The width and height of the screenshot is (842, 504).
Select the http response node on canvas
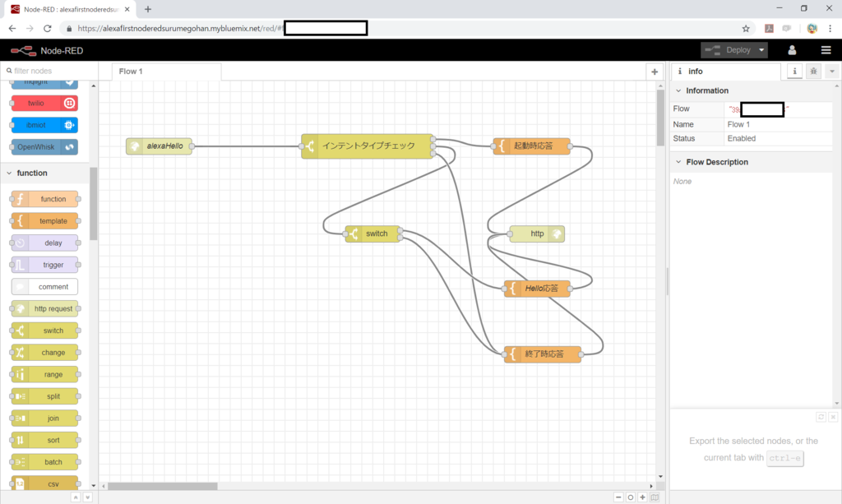[537, 234]
